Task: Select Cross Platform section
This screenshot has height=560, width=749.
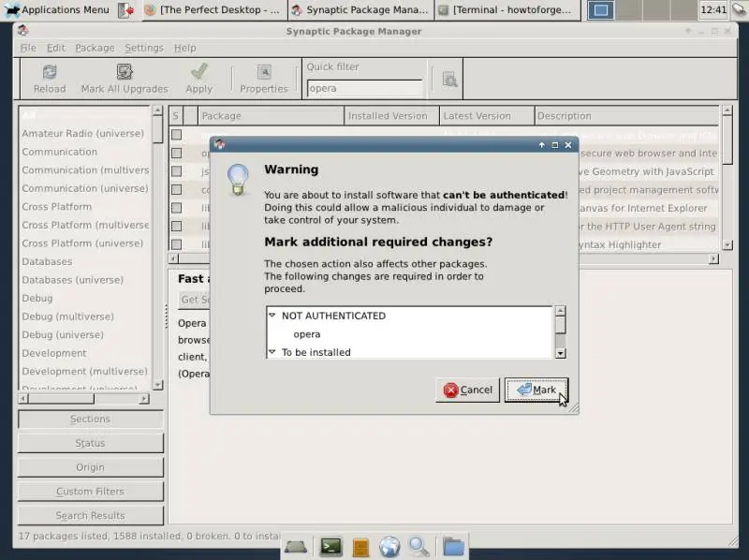Action: coord(57,206)
